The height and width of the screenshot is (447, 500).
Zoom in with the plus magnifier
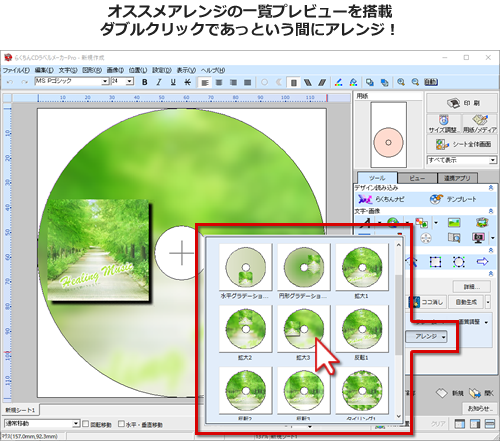pos(401,82)
